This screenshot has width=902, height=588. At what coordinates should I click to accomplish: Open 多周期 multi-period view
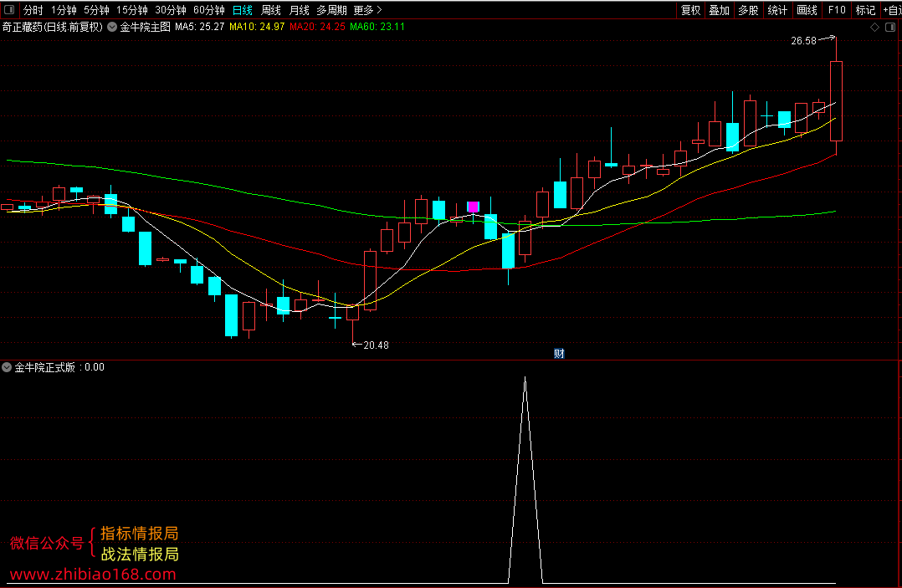tap(331, 10)
